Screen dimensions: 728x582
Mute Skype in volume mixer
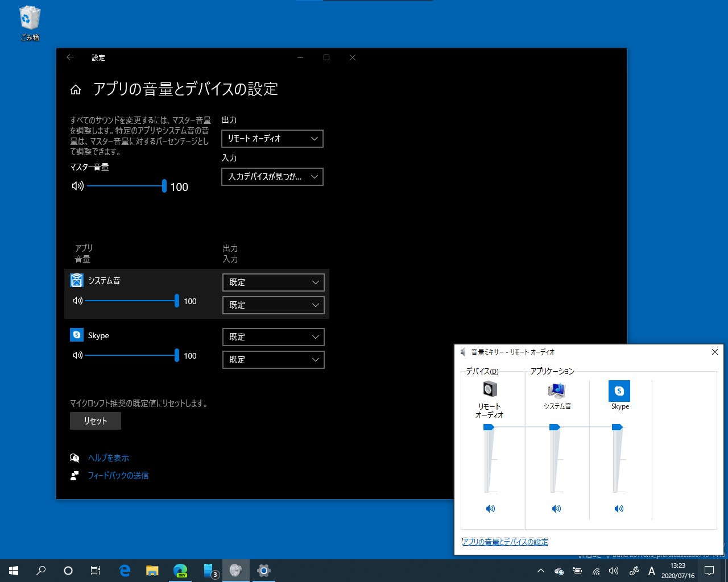[619, 509]
